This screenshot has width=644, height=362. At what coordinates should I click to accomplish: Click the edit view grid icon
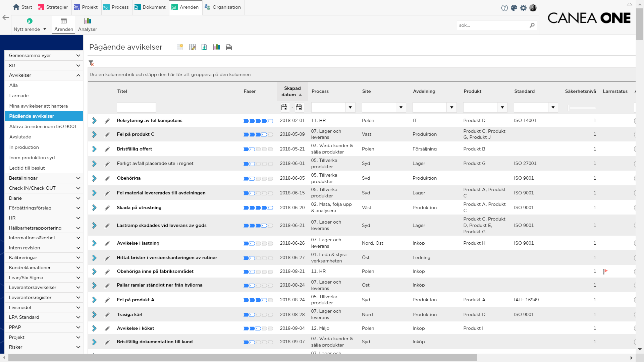point(192,47)
